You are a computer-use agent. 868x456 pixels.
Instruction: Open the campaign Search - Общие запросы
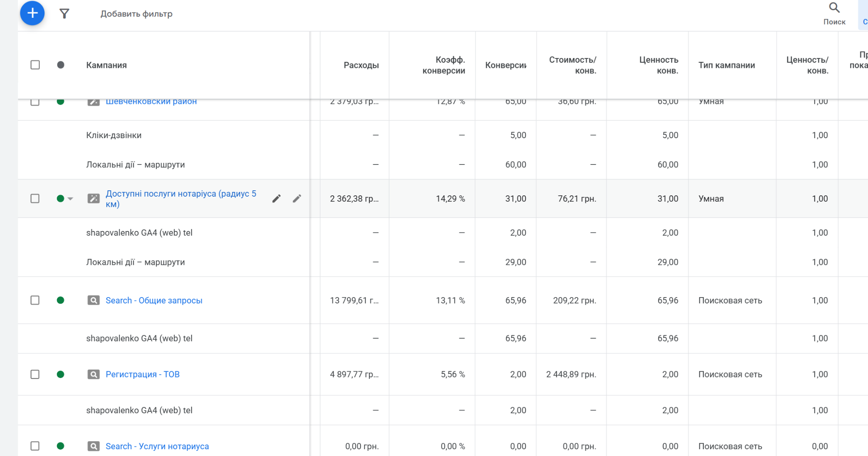click(153, 300)
